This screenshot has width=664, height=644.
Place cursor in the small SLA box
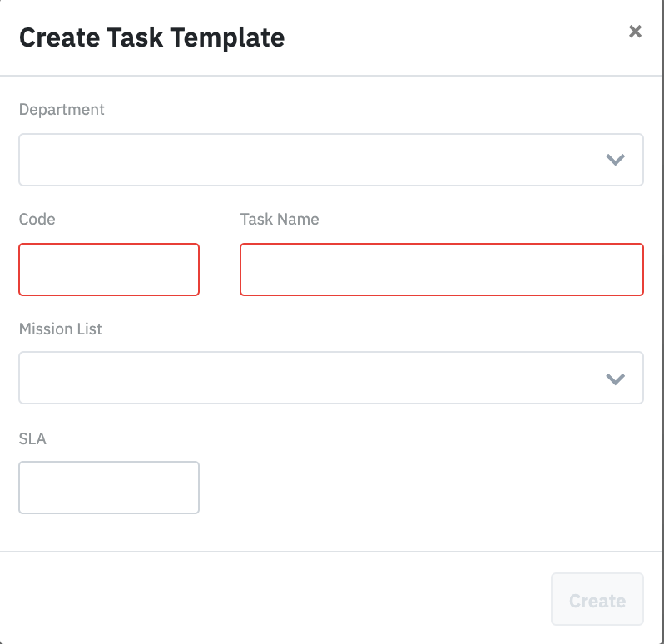click(x=109, y=488)
